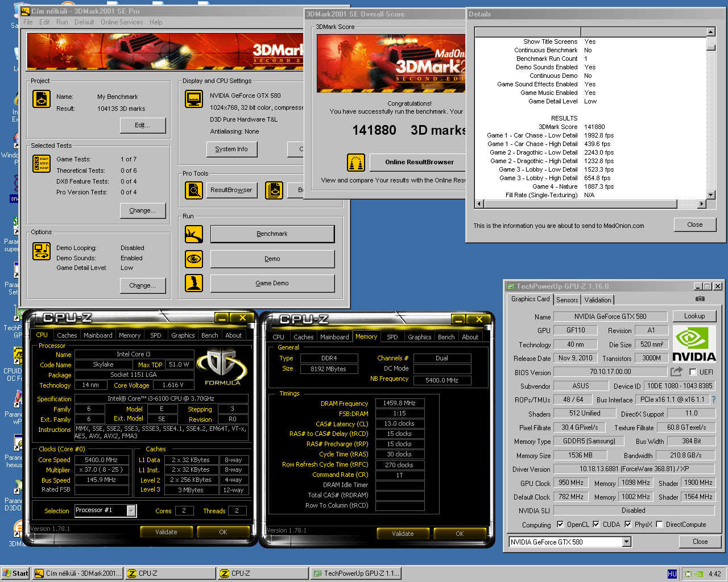Open Graphics tab in right CPU-Z window
Screen dimensions: 728x582
click(x=420, y=337)
